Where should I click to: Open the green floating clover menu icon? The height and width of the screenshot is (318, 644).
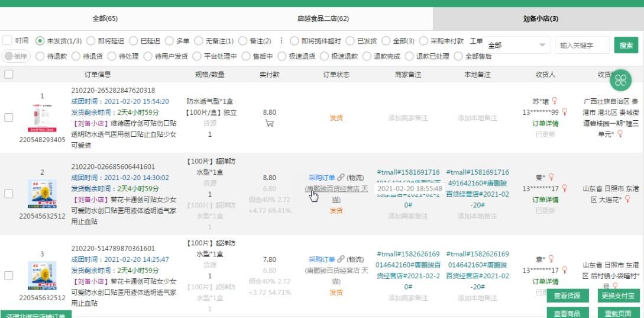(621, 80)
